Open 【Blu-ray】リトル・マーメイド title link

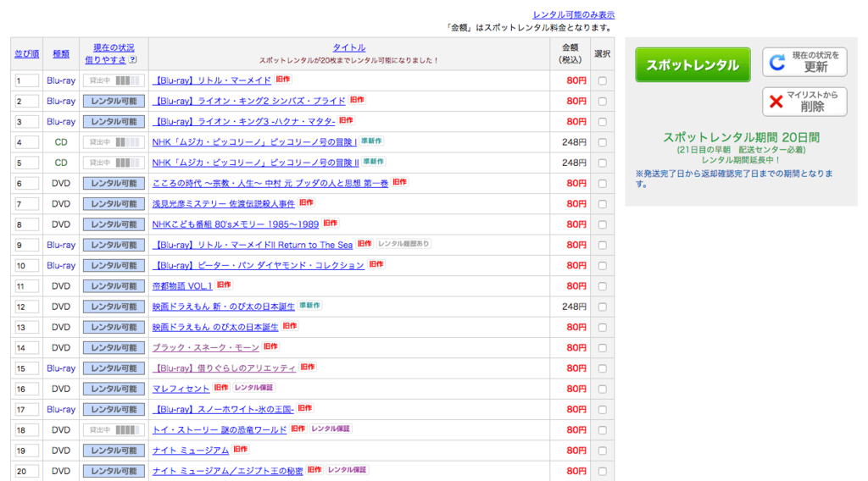(x=211, y=80)
